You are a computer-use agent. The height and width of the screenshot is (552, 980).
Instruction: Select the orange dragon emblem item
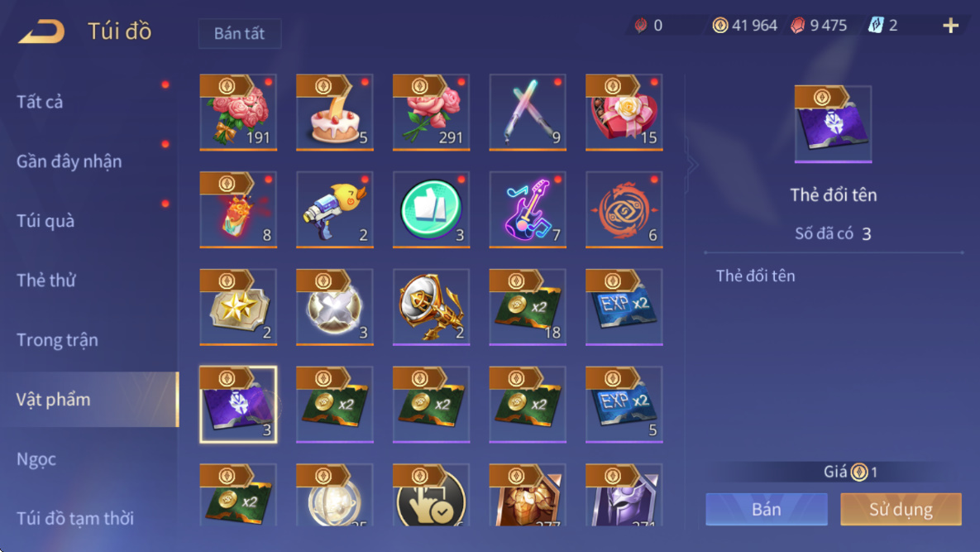(624, 210)
